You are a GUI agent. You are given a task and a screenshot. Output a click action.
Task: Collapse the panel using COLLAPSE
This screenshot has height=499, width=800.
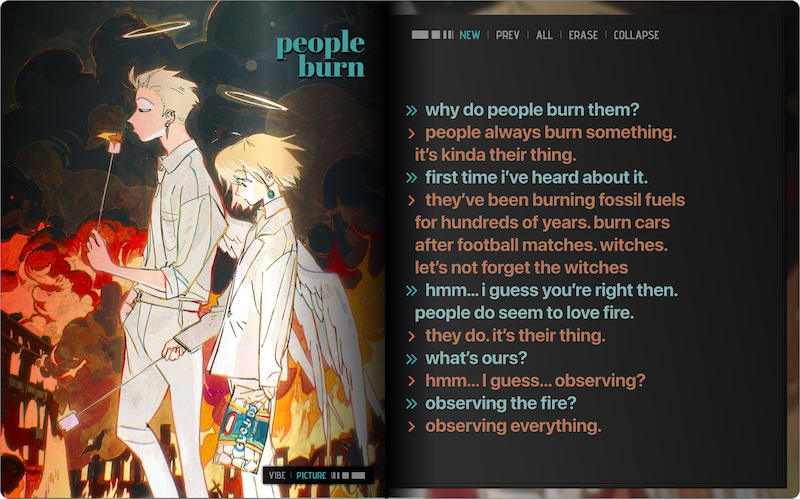point(636,35)
